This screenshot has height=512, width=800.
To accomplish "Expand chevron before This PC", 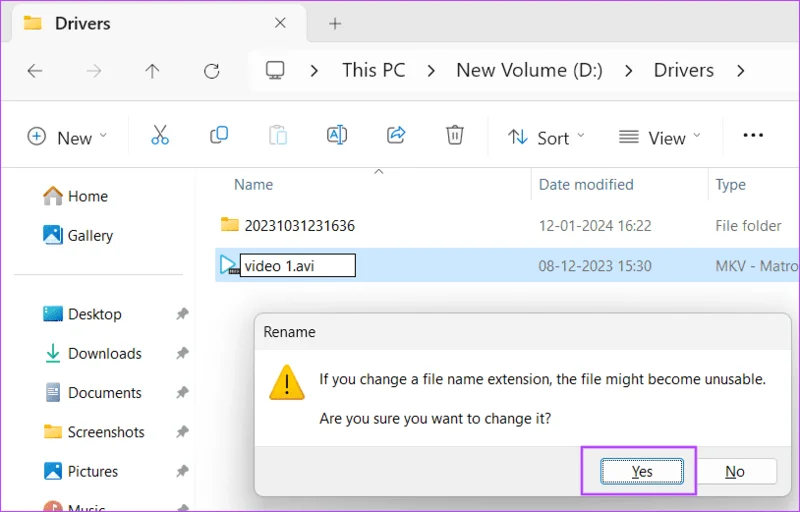I will point(314,71).
